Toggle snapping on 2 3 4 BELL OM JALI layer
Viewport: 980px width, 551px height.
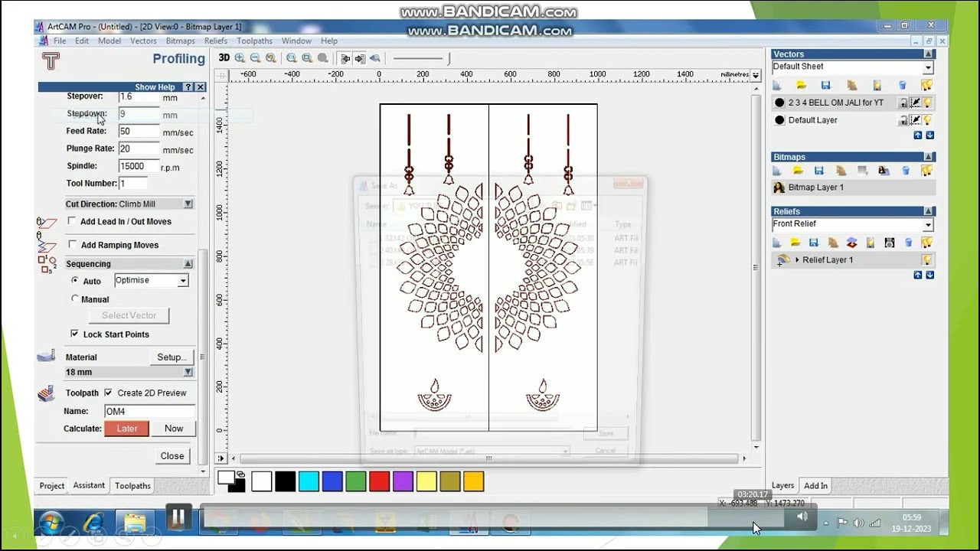pyautogui.click(x=916, y=103)
